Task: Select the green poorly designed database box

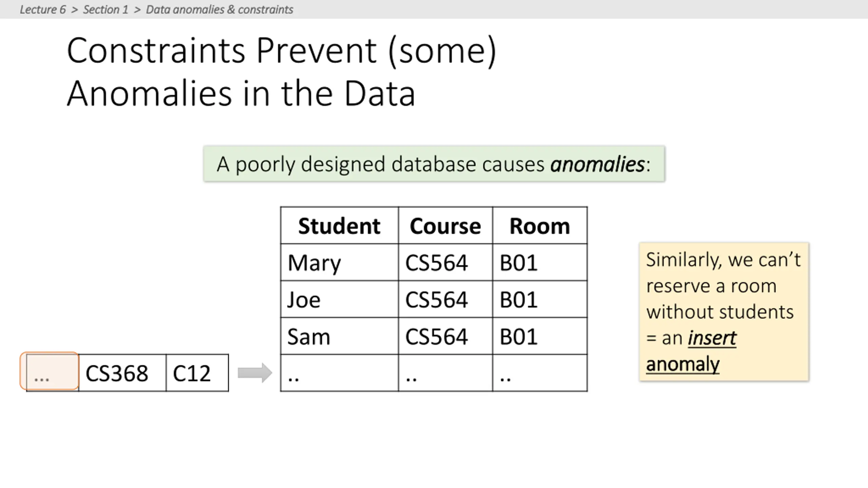Action: [x=434, y=164]
